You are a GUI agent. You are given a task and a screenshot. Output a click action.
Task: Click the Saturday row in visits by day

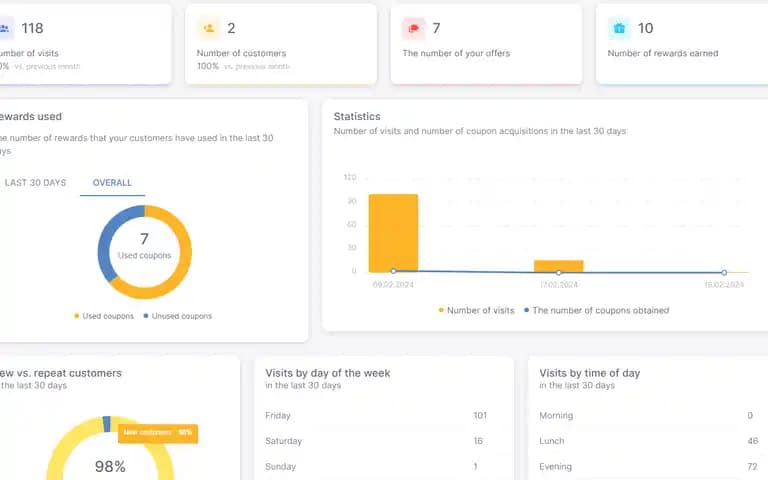[x=376, y=441]
